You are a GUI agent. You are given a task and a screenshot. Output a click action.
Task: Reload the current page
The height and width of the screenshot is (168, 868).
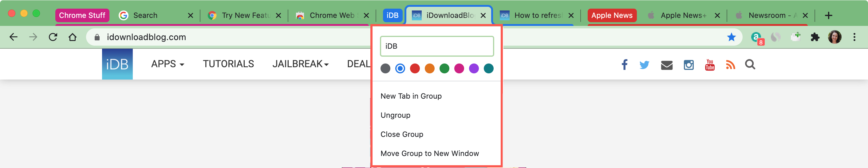53,37
